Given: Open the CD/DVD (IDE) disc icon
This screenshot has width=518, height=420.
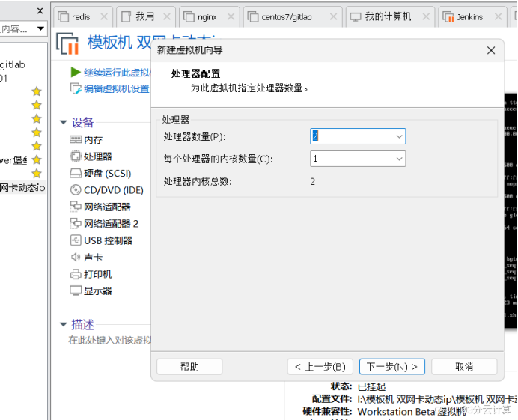Looking at the screenshot, I should click(75, 190).
